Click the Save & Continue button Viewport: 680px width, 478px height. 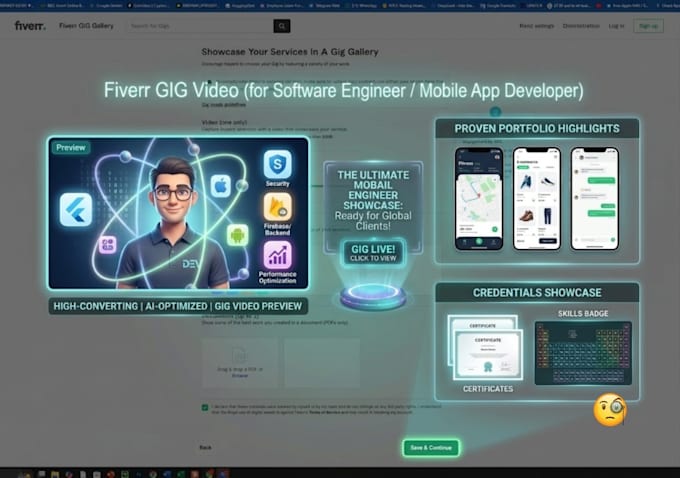[431, 448]
